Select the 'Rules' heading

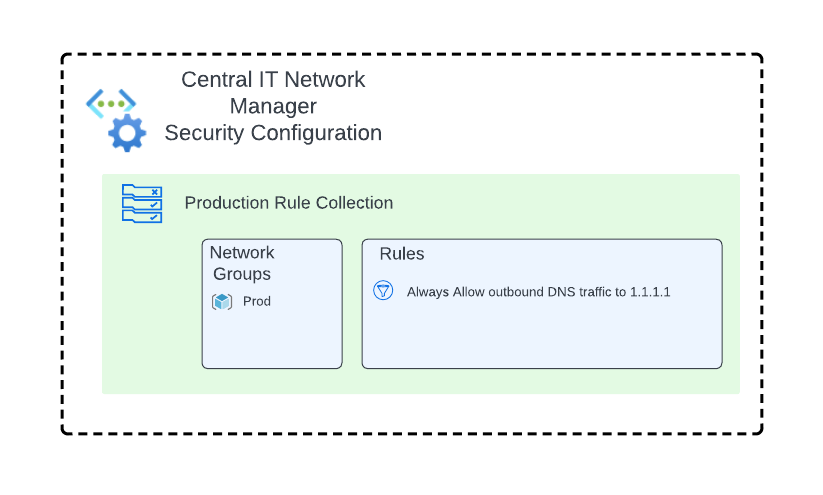click(x=402, y=254)
